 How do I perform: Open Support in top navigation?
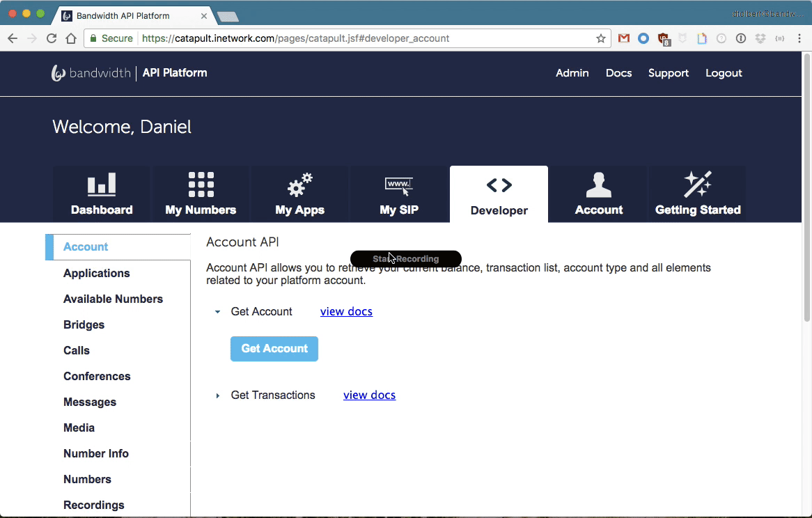pos(669,73)
